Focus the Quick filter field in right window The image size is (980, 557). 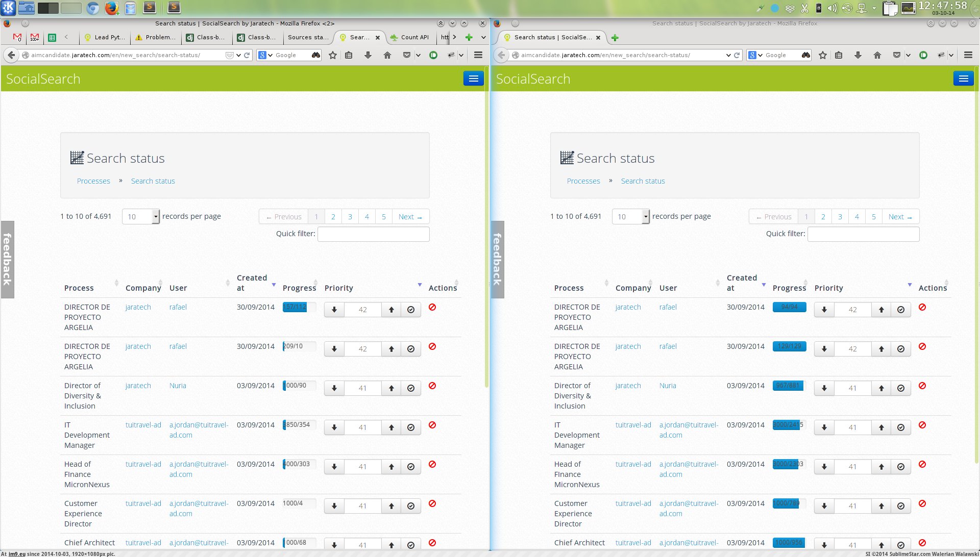coord(864,234)
